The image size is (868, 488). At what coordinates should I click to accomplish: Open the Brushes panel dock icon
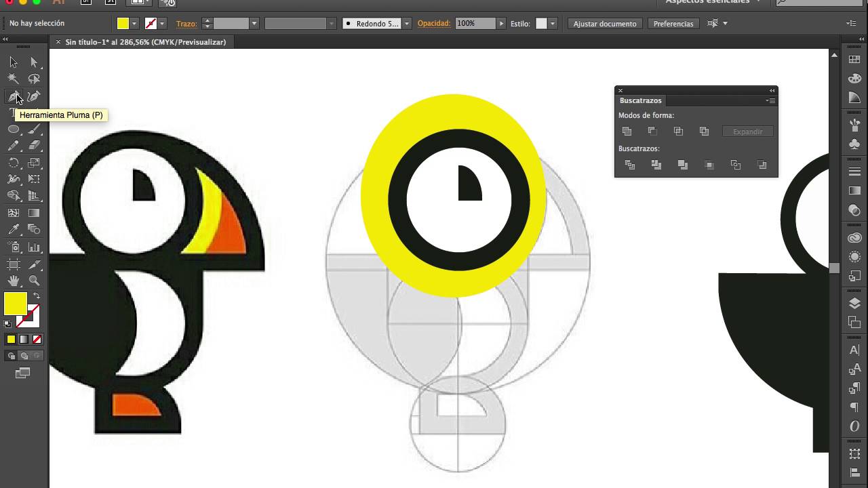(x=854, y=125)
